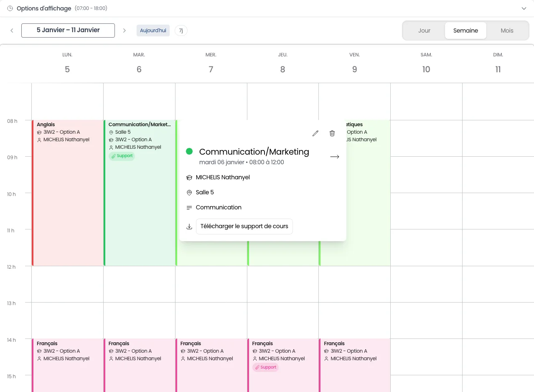The width and height of the screenshot is (534, 392).
Task: Delete the event using trash icon
Action: (x=332, y=133)
